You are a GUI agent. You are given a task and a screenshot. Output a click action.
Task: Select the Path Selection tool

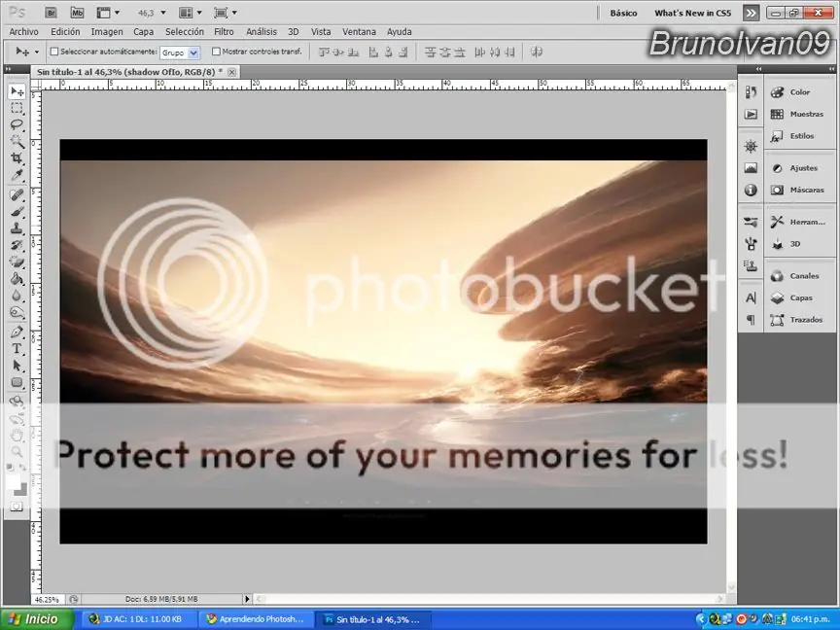click(x=17, y=366)
